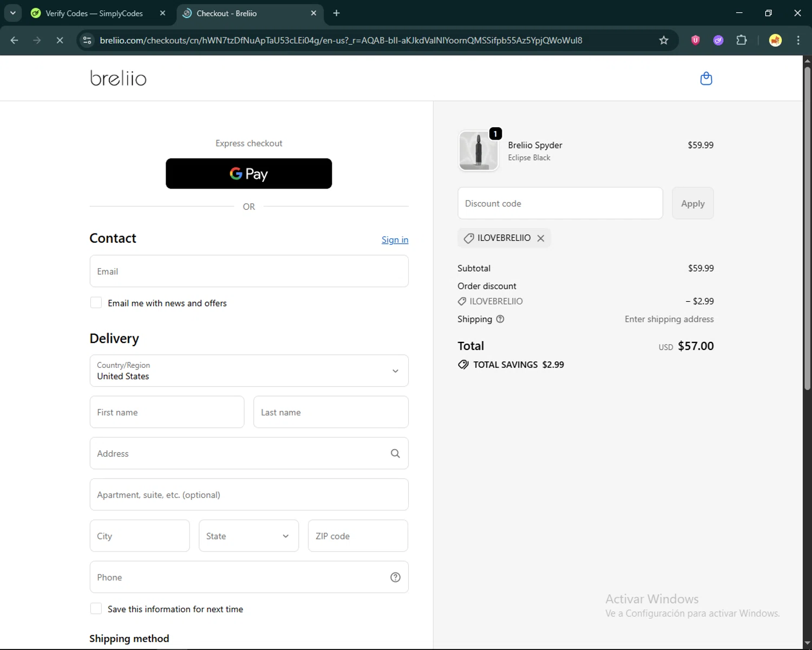
Task: Click the TOTAL SAVINGS $2.99 text
Action: [x=519, y=365]
